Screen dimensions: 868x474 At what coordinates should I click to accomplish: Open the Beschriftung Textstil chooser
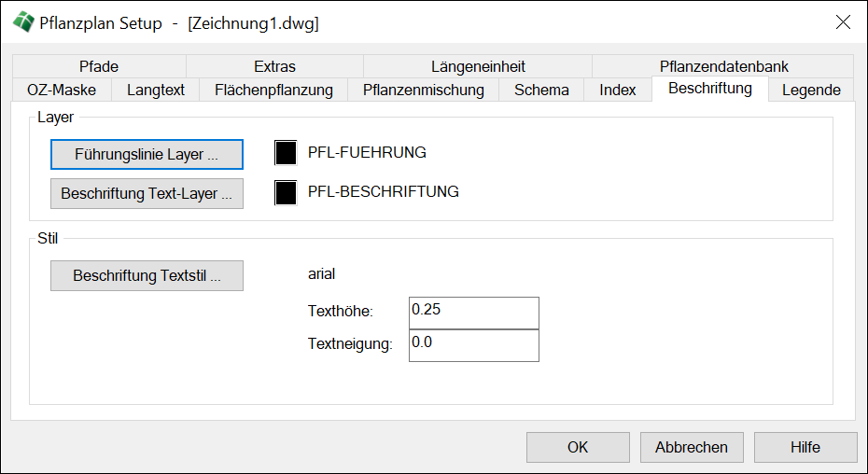pos(147,276)
